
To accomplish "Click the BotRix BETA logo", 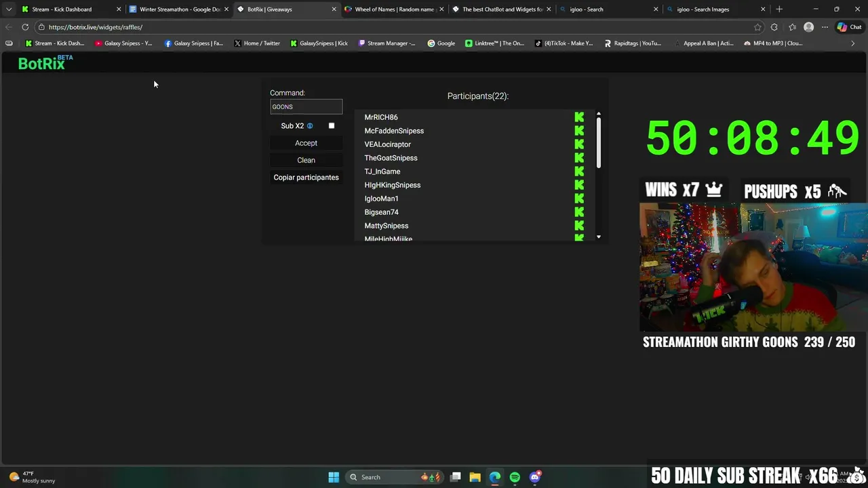I will pos(45,63).
